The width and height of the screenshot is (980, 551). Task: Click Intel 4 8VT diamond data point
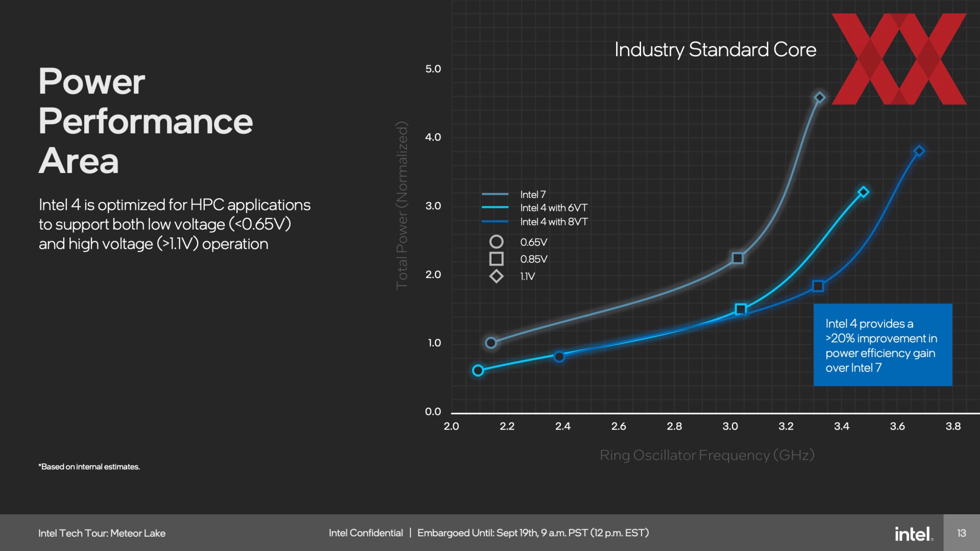tap(919, 151)
